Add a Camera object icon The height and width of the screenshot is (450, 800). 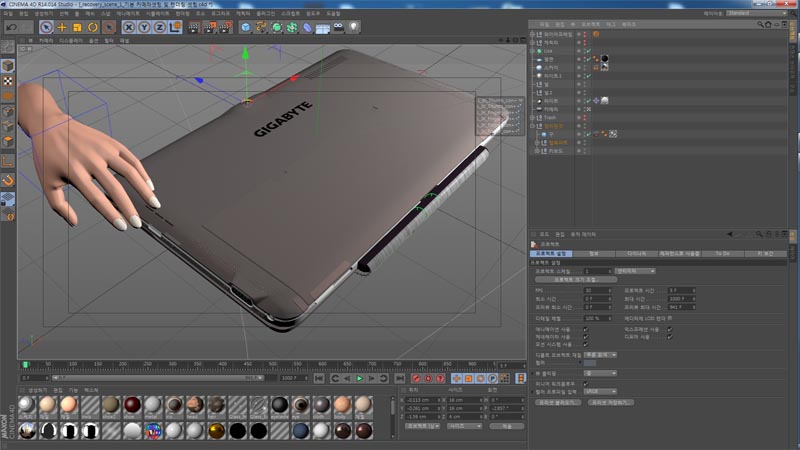(x=338, y=27)
